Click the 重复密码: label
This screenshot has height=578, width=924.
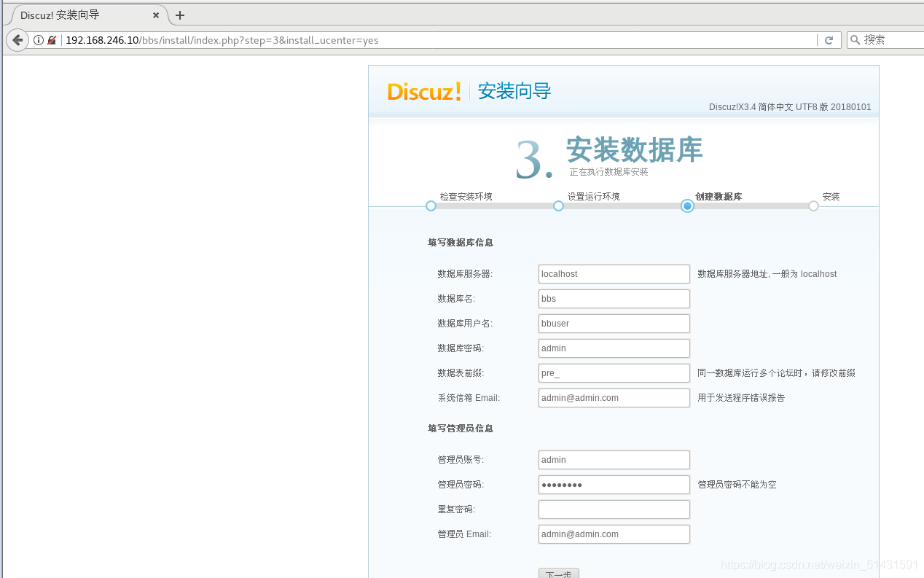(456, 509)
